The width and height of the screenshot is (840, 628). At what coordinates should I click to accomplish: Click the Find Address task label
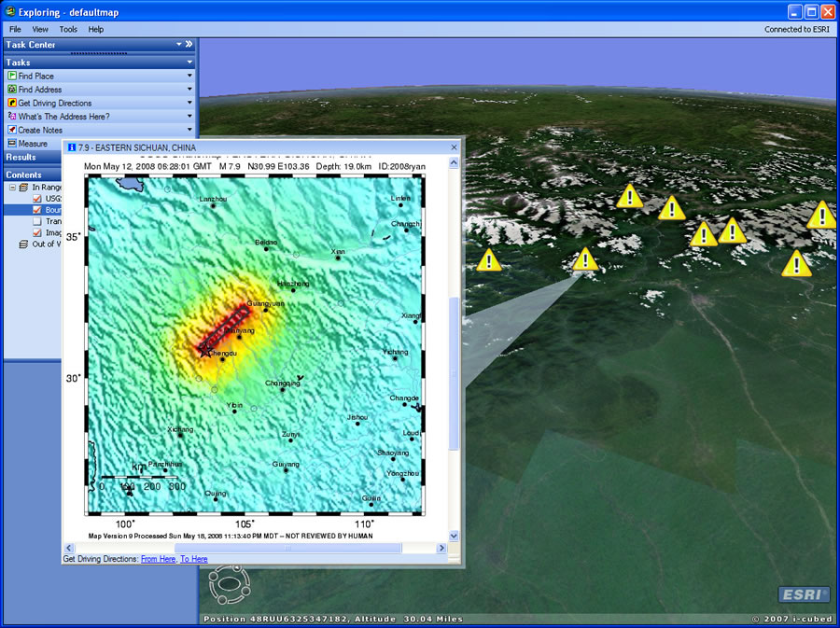pyautogui.click(x=40, y=90)
